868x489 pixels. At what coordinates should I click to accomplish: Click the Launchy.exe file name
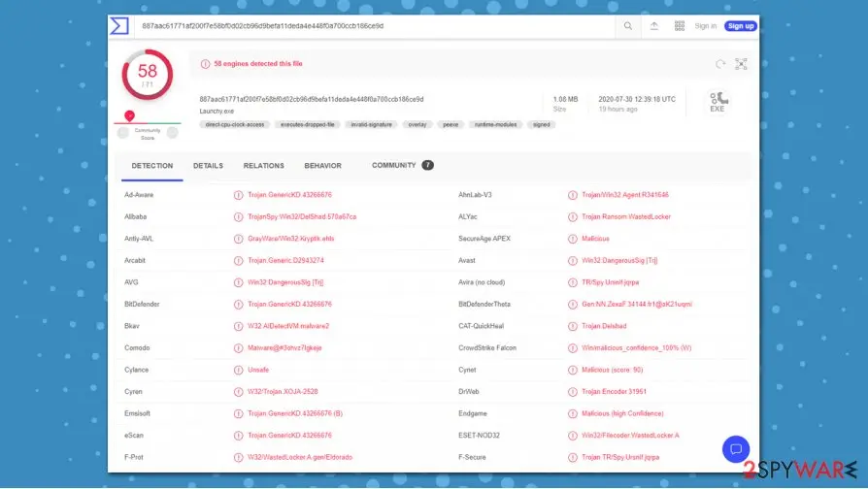(x=217, y=112)
